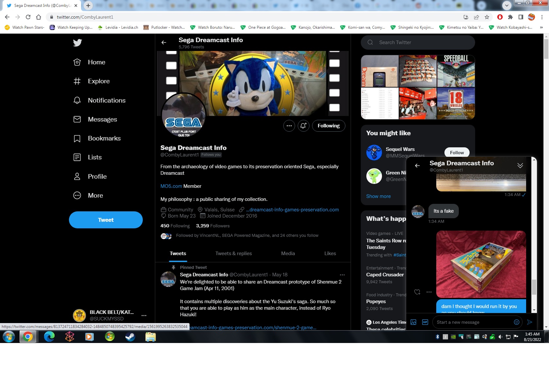Open The Saints Row trending item

click(386, 244)
